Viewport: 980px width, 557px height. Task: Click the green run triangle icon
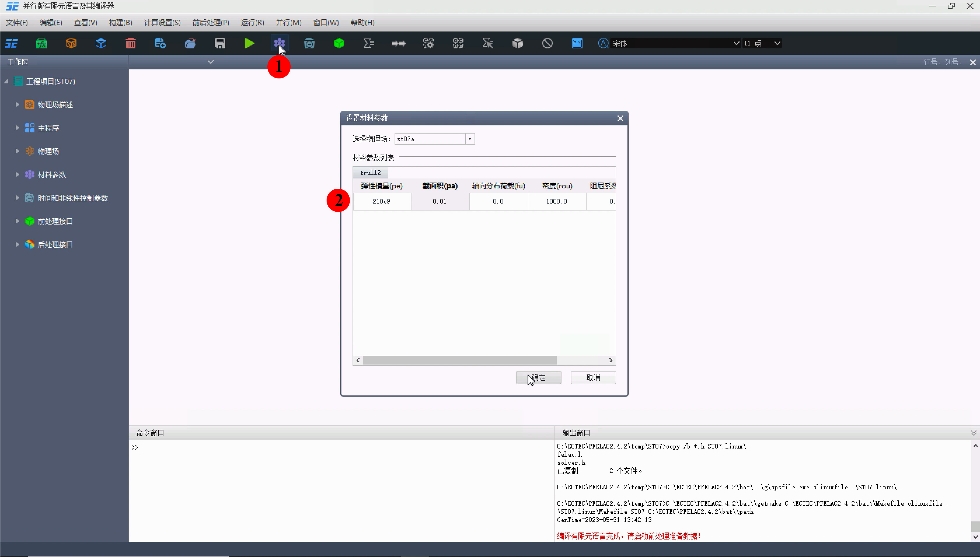249,43
